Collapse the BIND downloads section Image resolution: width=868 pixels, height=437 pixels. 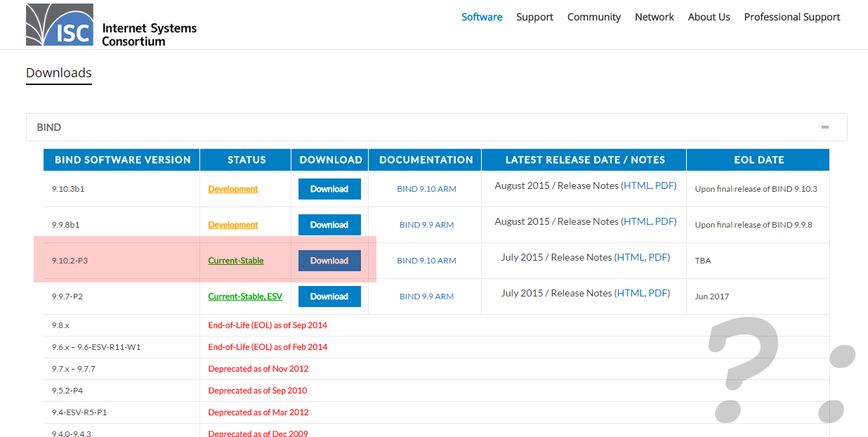pyautogui.click(x=824, y=127)
